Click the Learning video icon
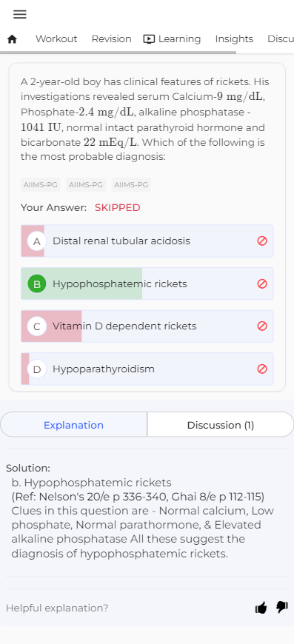Image resolution: width=294 pixels, height=644 pixels. click(x=149, y=39)
